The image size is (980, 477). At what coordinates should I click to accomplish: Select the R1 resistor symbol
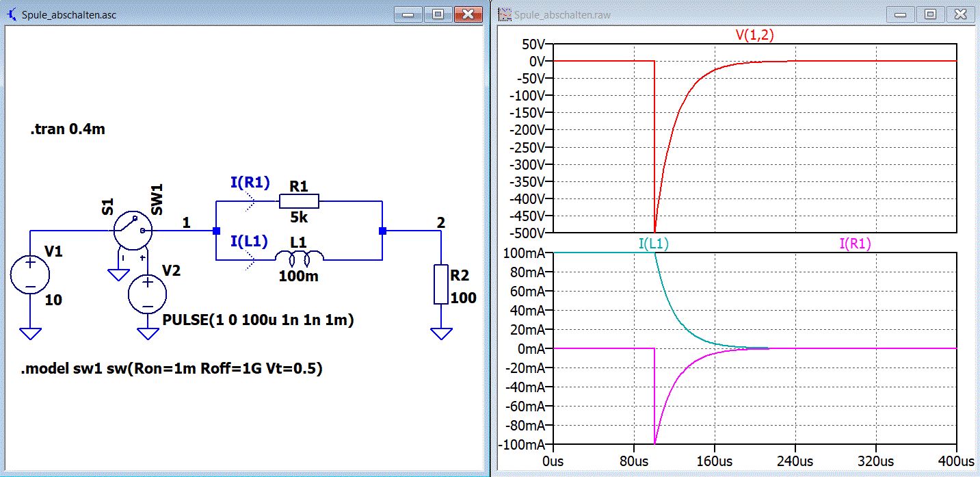pyautogui.click(x=299, y=201)
